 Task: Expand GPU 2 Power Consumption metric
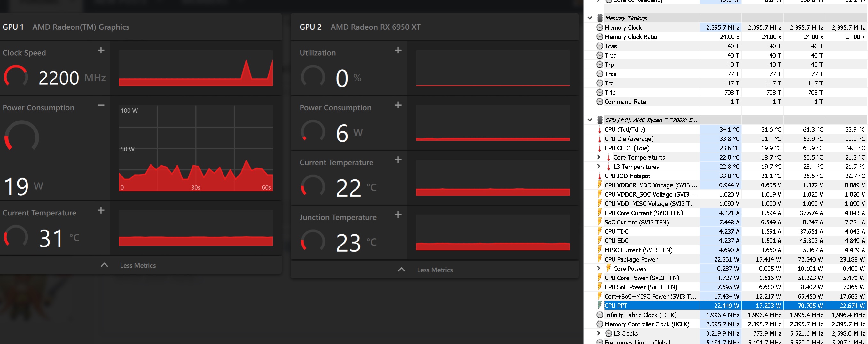(x=398, y=105)
